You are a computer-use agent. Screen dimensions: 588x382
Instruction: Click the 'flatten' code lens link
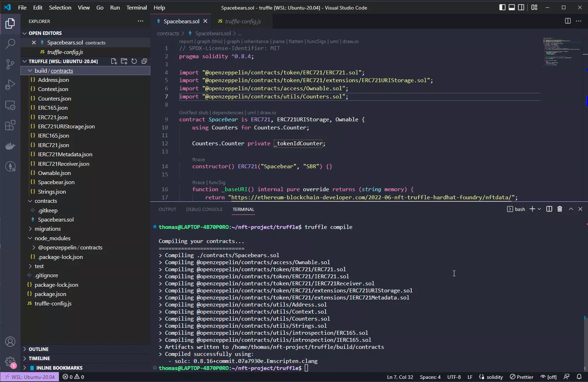tap(296, 41)
